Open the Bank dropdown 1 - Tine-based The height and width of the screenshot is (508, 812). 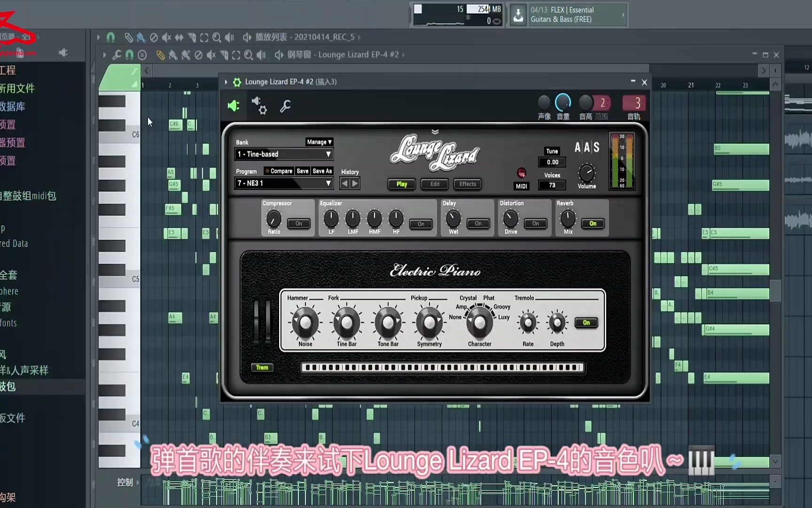click(x=284, y=154)
